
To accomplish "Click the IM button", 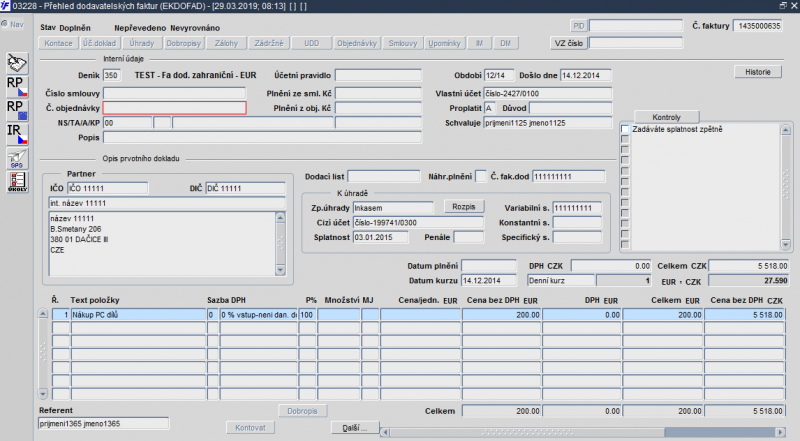I will point(480,43).
